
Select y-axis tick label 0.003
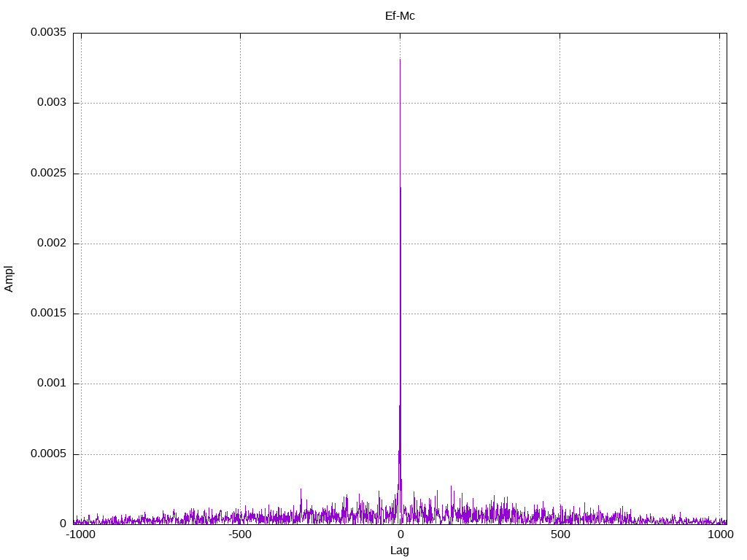tap(52, 102)
